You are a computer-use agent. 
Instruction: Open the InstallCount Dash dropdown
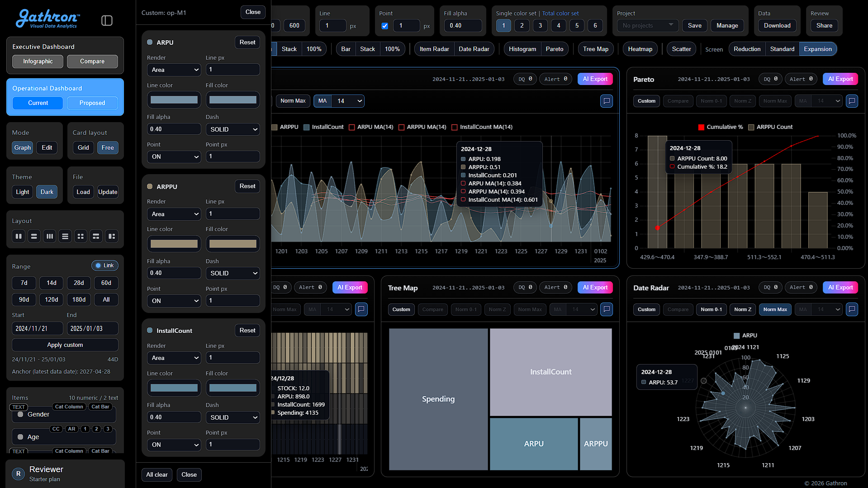233,417
